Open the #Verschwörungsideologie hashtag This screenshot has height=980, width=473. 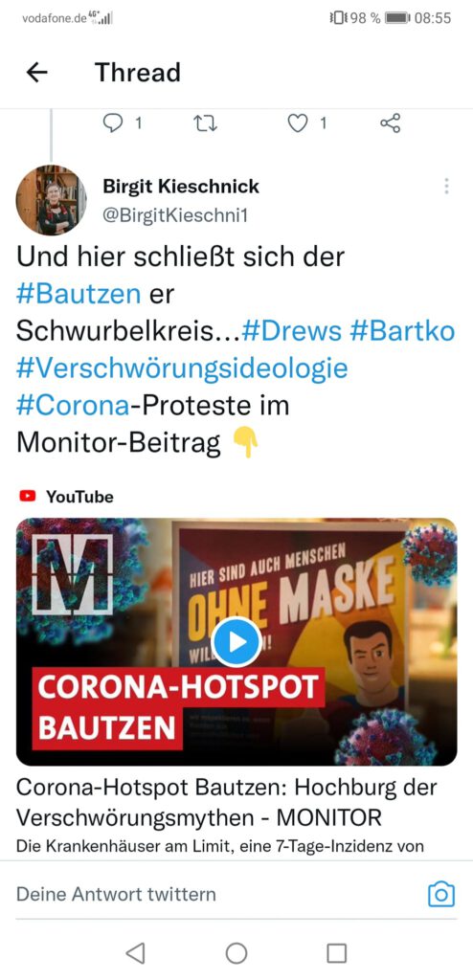point(181,368)
